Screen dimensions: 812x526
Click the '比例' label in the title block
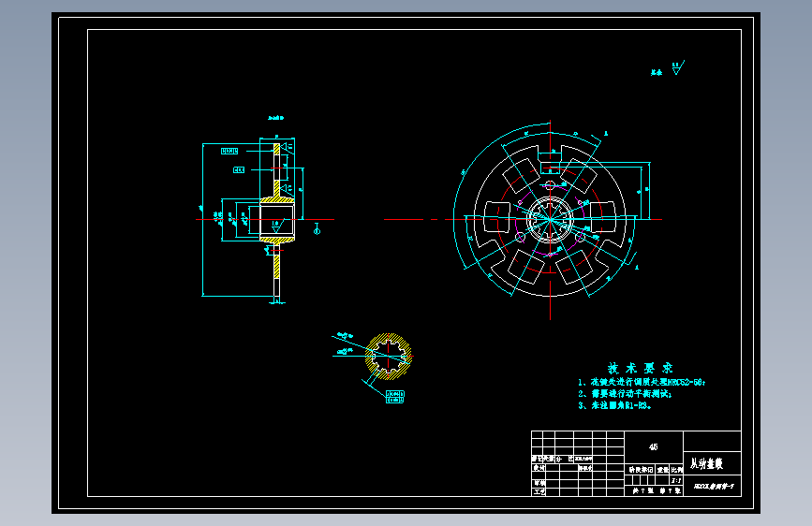(676, 470)
